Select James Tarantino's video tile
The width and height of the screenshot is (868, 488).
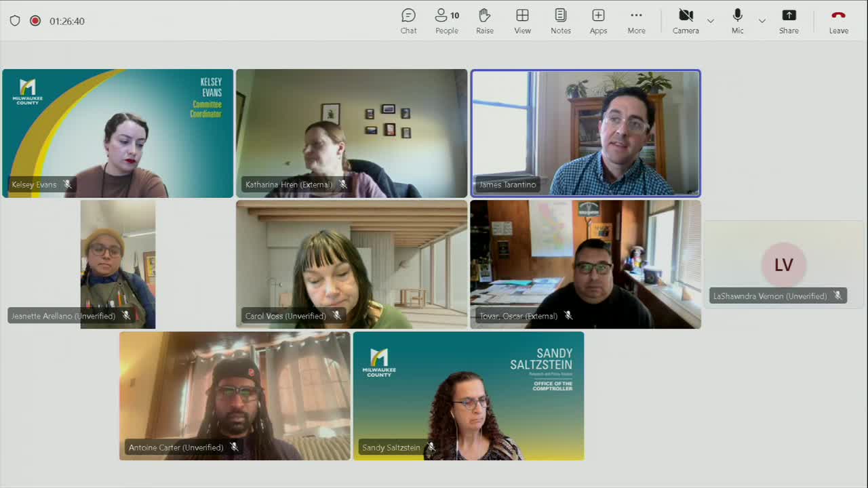(586, 133)
